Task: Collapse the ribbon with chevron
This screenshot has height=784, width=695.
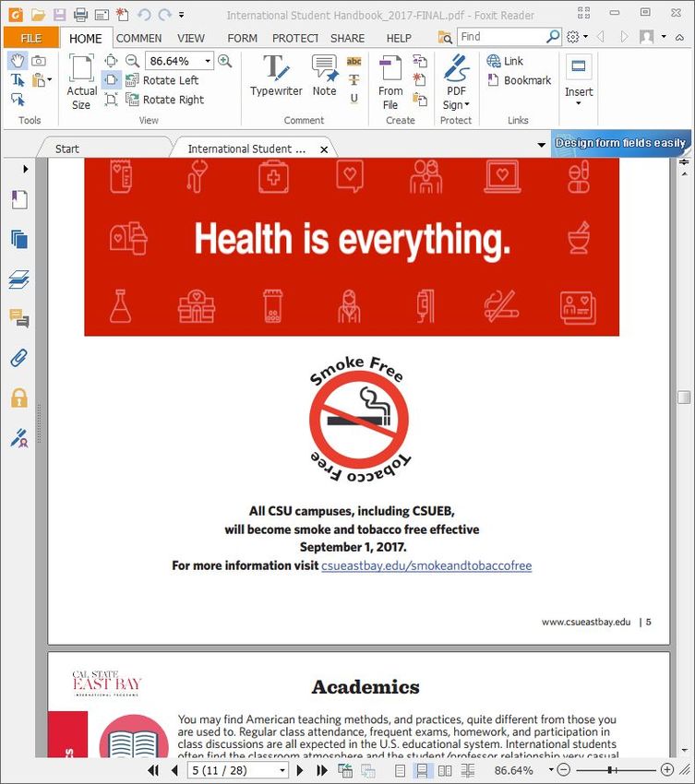Action: (x=679, y=37)
